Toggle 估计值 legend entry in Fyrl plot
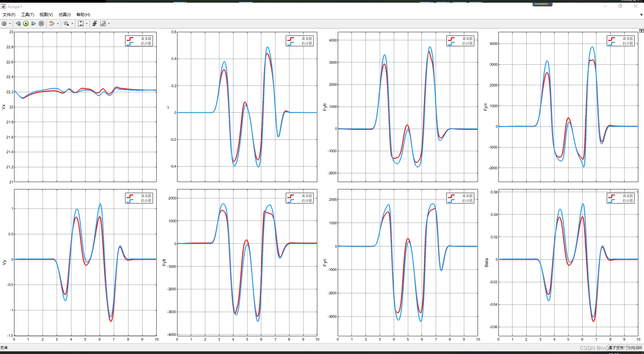This screenshot has width=644, height=354. point(468,200)
